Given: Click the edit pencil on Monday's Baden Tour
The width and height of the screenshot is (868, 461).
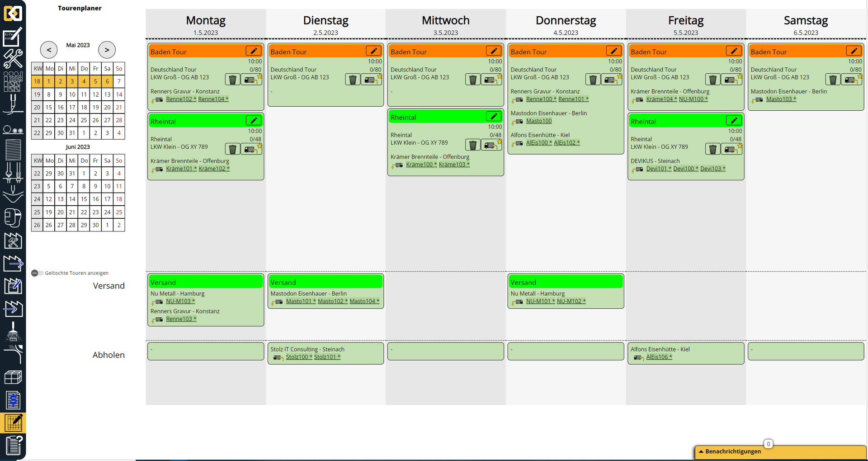Looking at the screenshot, I should point(254,51).
